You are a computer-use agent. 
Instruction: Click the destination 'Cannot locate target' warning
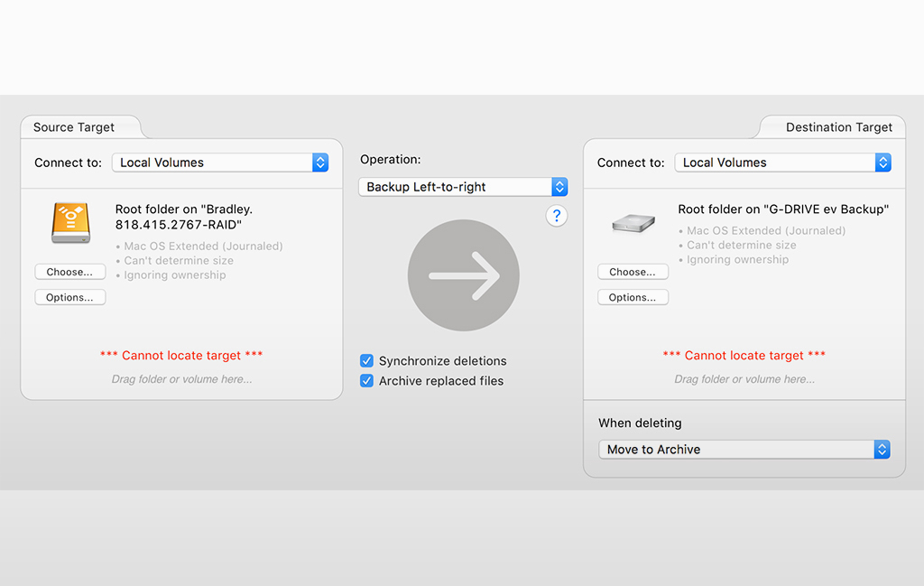744,356
